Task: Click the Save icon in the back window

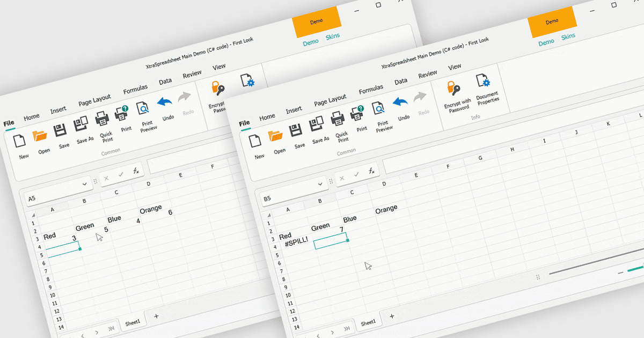Action: [61, 130]
